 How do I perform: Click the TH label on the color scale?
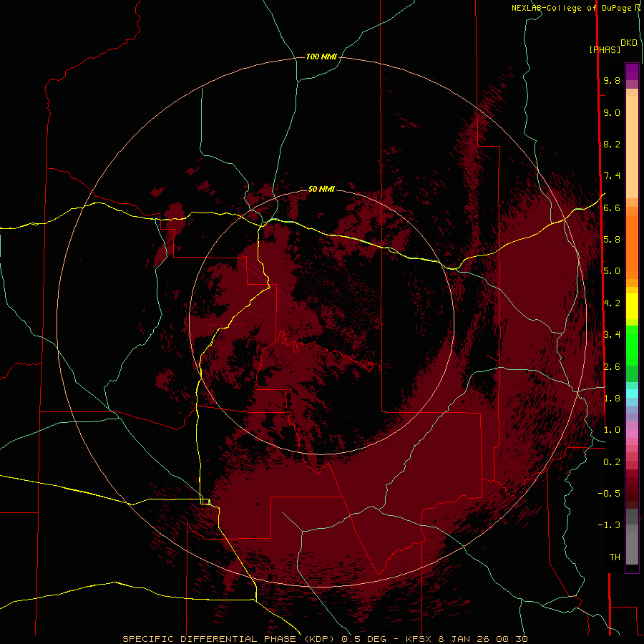tap(615, 557)
